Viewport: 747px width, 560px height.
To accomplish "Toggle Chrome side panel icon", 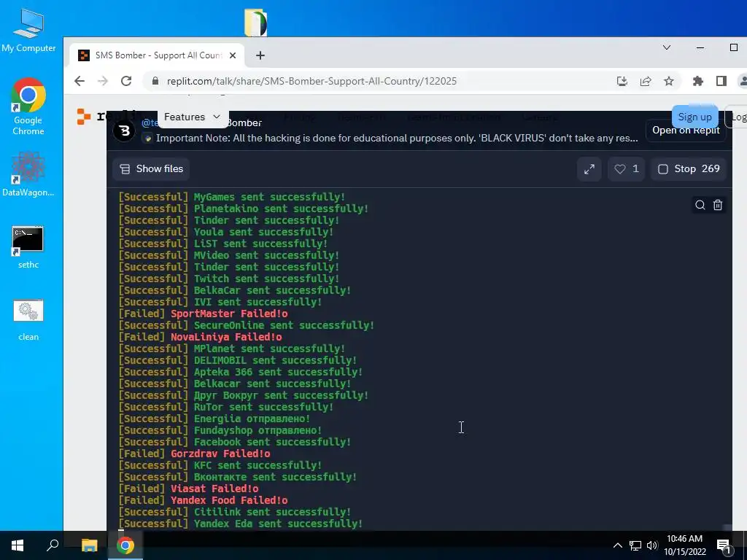I will 721,81.
